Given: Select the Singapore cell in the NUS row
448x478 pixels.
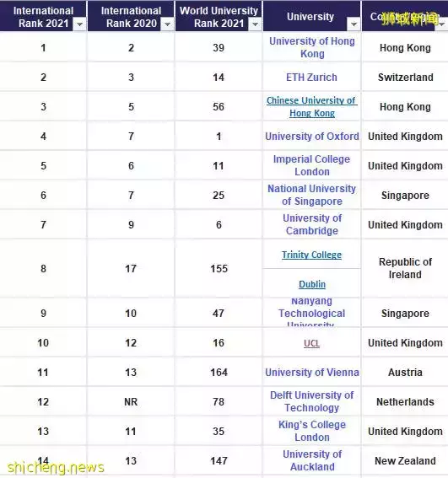Looking at the screenshot, I should (x=405, y=195).
